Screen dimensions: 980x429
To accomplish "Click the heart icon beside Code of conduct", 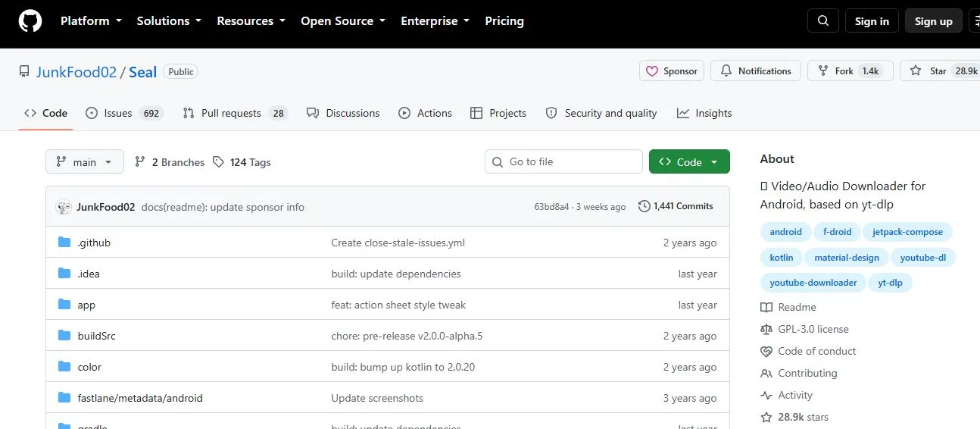I will [x=766, y=351].
